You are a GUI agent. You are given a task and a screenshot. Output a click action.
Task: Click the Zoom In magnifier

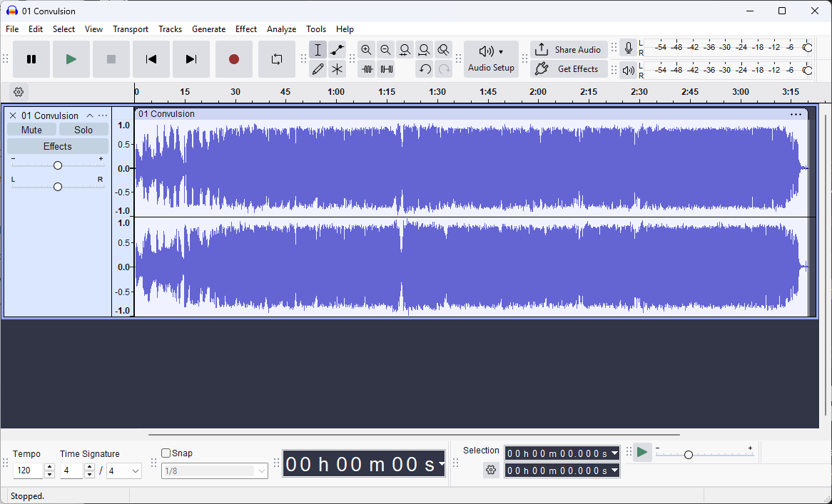point(367,50)
